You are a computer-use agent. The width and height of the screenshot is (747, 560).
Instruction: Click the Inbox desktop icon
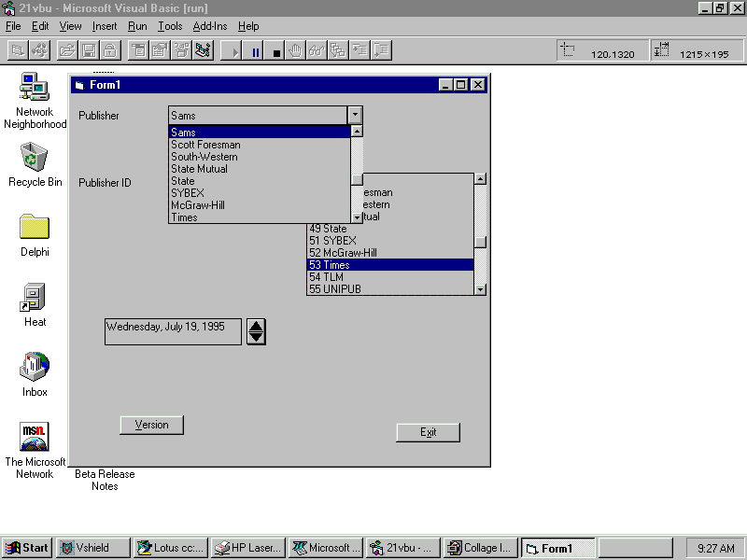click(x=35, y=367)
